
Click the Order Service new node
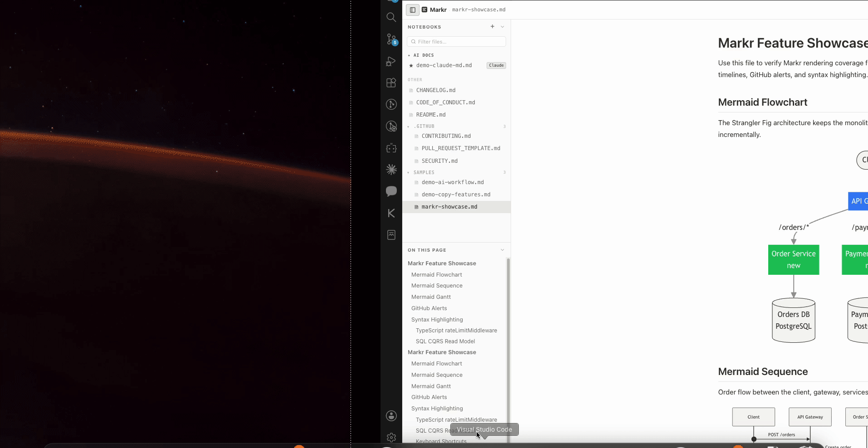tap(794, 260)
